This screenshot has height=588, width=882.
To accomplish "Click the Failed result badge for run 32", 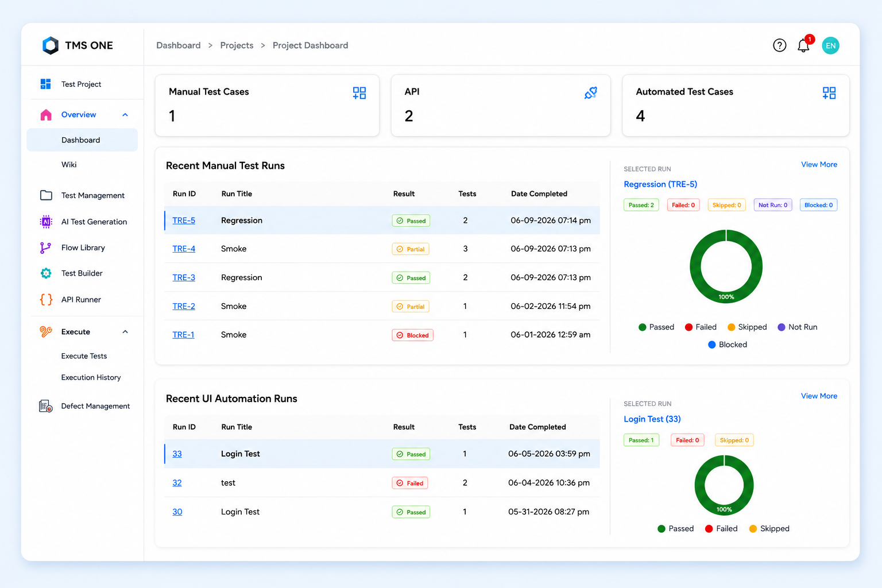I will tap(410, 483).
